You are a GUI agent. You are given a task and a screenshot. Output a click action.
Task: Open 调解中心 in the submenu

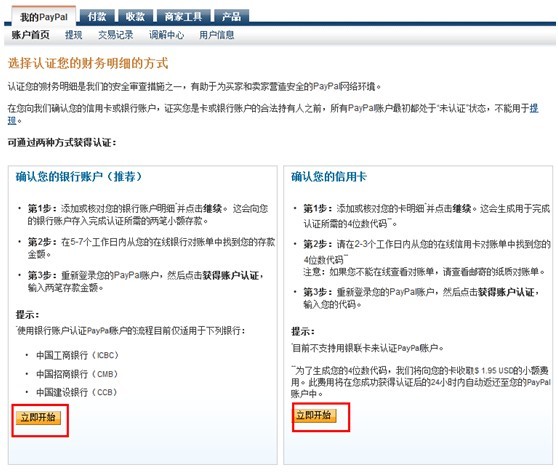(167, 35)
